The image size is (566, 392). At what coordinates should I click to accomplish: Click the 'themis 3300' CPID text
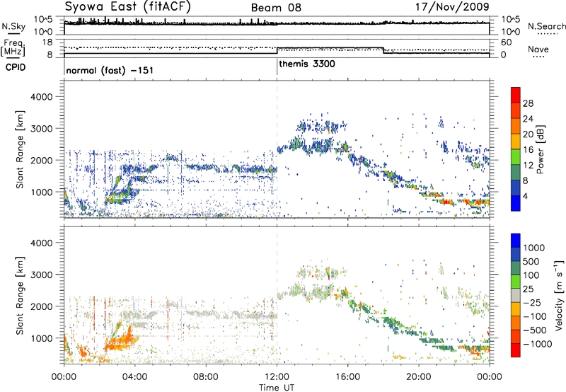point(307,64)
